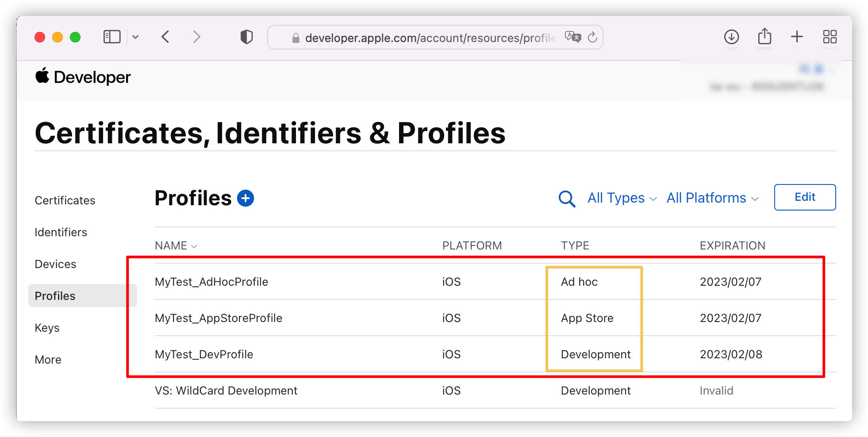Image resolution: width=868 pixels, height=437 pixels.
Task: Open a new tab with plus icon
Action: click(797, 37)
